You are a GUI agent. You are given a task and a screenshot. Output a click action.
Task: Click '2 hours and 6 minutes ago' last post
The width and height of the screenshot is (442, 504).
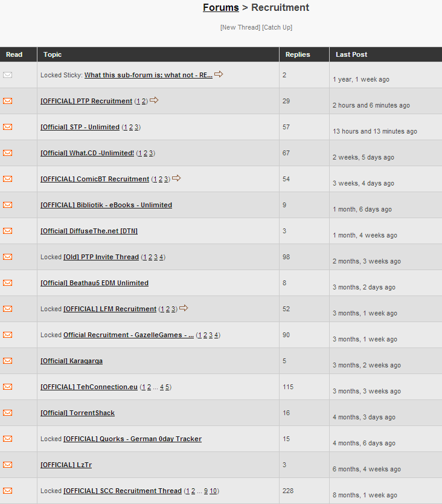pyautogui.click(x=371, y=105)
